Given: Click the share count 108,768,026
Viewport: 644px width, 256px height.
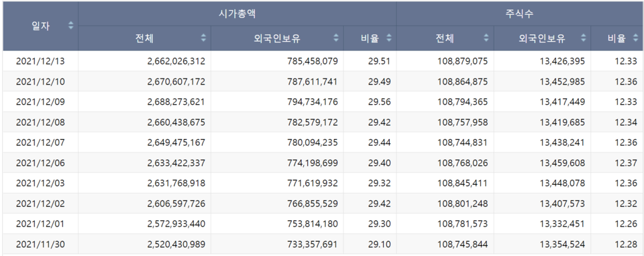Looking at the screenshot, I should (x=462, y=163).
